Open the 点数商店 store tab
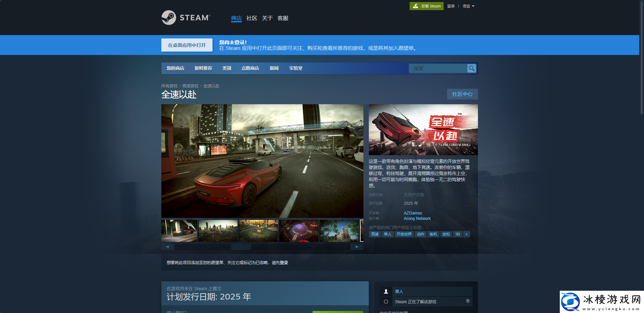This screenshot has width=644, height=313. [250, 68]
